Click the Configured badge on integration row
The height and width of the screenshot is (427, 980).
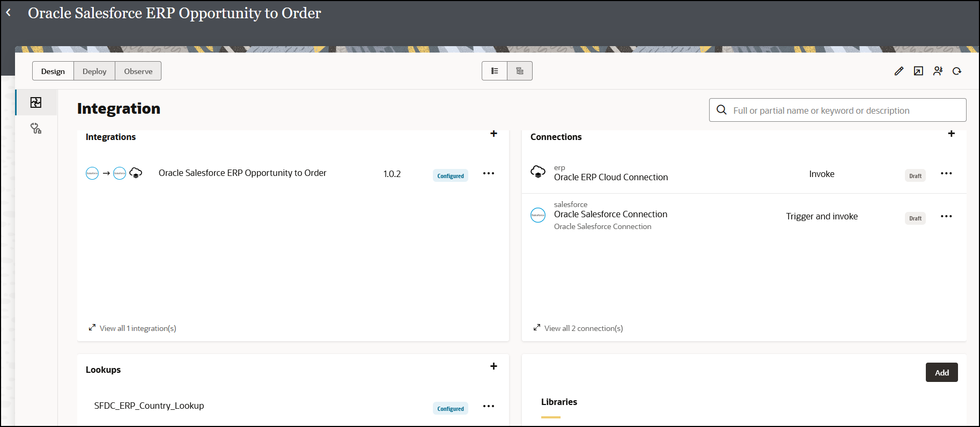click(x=451, y=175)
